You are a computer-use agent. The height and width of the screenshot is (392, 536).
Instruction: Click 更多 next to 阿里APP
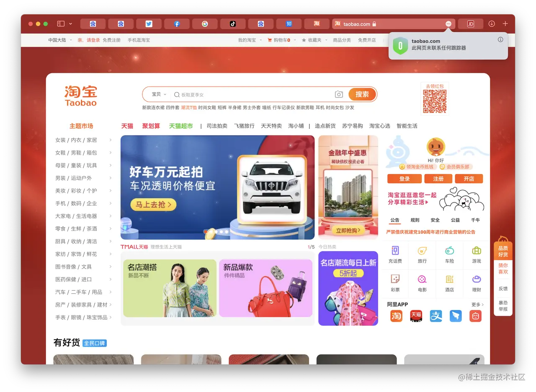click(x=477, y=305)
